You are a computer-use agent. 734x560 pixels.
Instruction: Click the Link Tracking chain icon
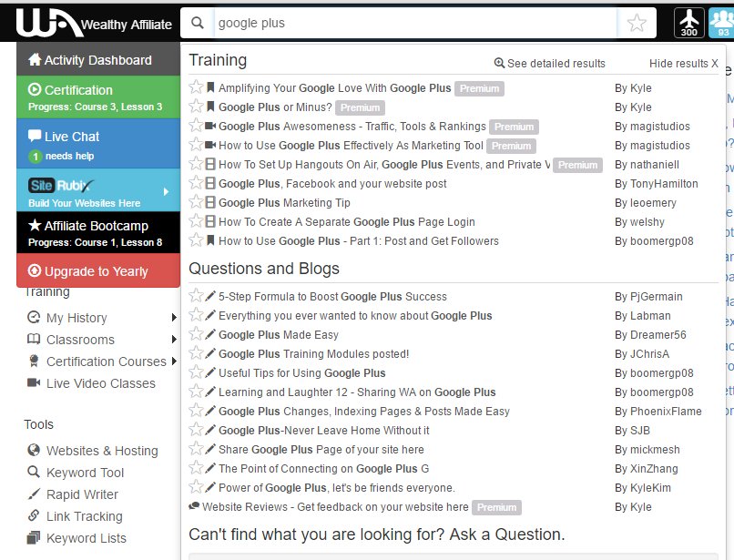(x=34, y=515)
